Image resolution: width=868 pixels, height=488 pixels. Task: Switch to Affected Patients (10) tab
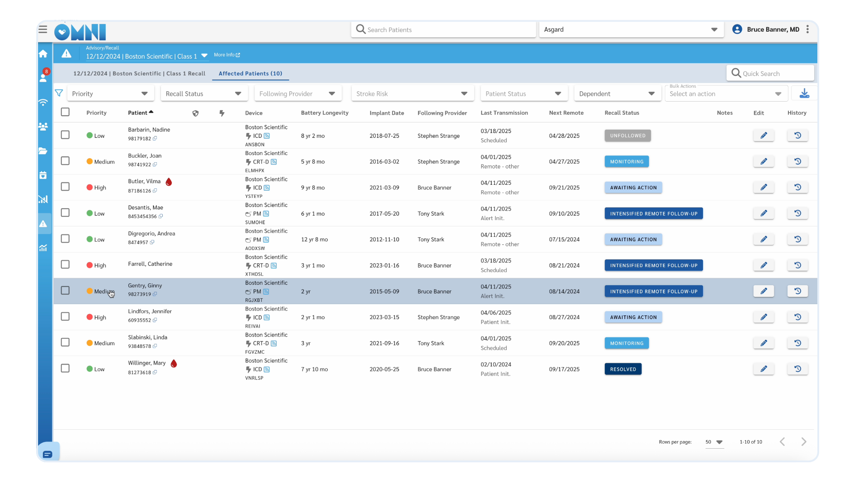[x=250, y=73]
